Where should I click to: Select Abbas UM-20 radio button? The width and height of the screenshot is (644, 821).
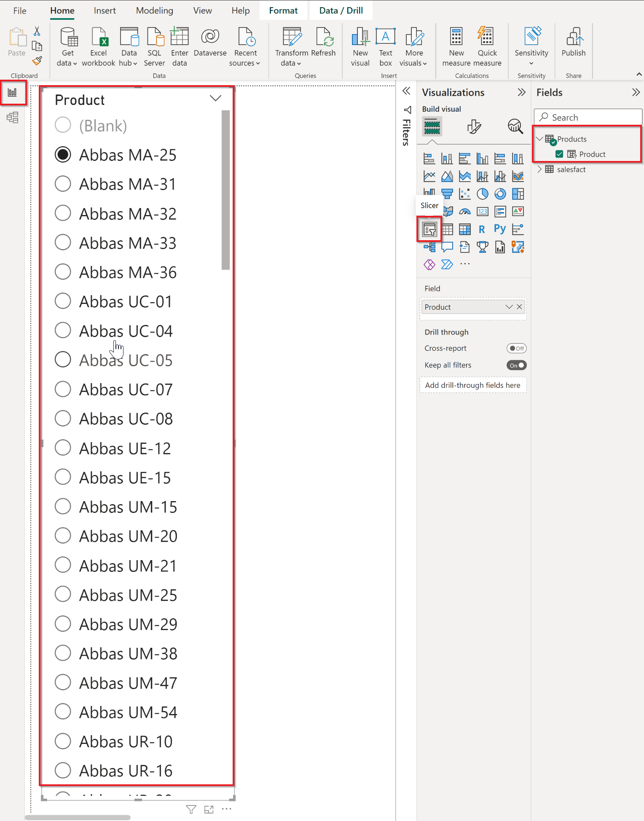(63, 536)
